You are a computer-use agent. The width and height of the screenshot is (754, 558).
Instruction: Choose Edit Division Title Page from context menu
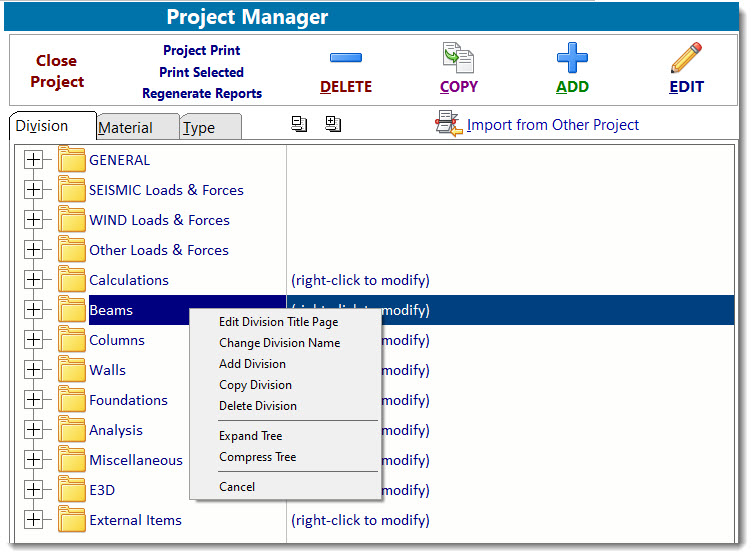(278, 322)
